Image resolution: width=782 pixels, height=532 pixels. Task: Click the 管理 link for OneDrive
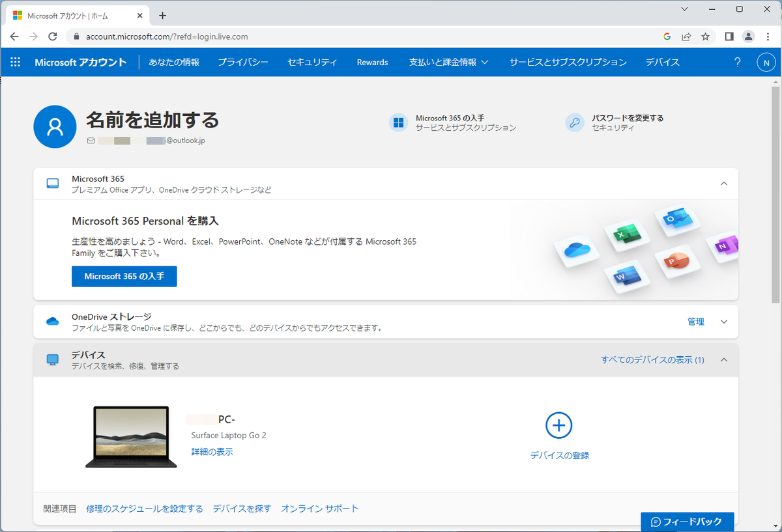tap(696, 322)
